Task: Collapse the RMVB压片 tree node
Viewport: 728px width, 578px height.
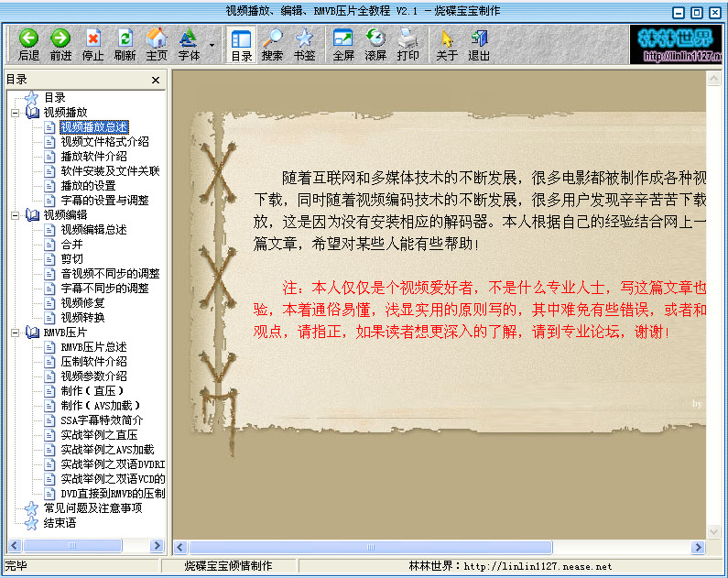Action: coord(15,333)
